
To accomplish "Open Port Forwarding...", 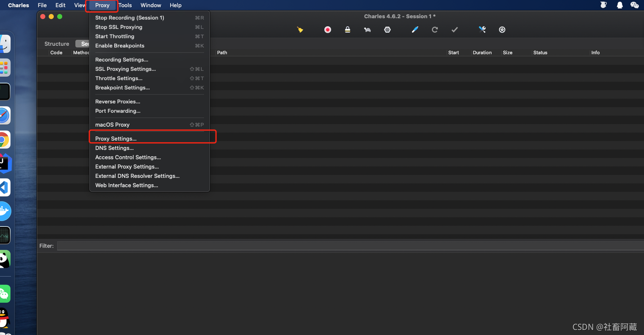I will click(150, 111).
